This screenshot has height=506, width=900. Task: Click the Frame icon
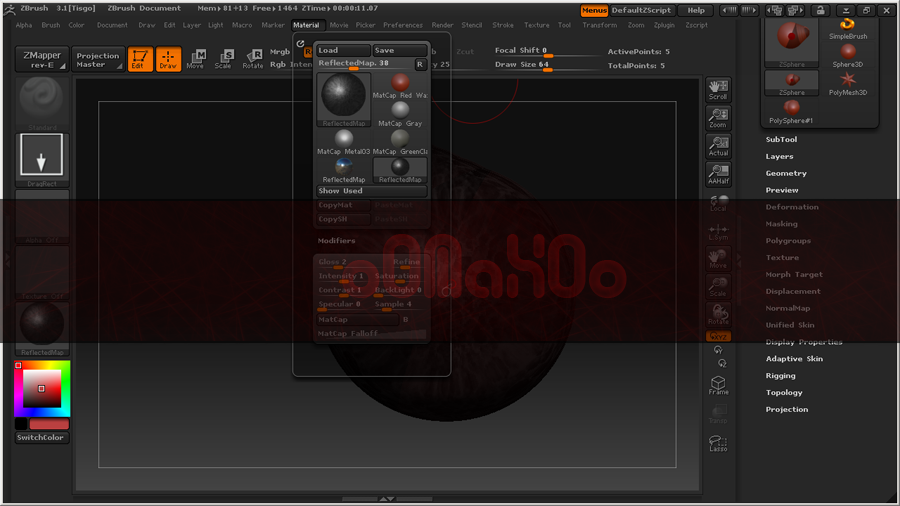point(718,385)
